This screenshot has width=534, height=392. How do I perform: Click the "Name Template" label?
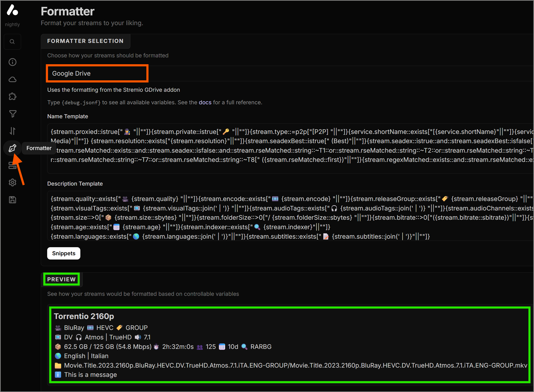[68, 116]
